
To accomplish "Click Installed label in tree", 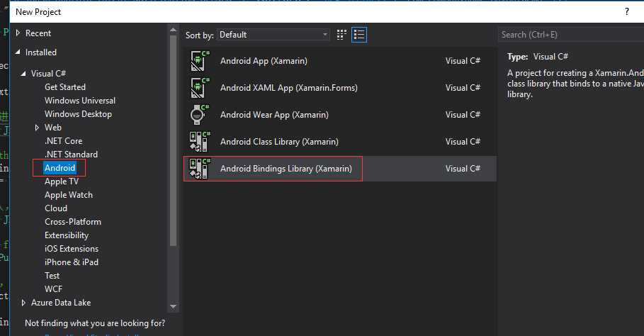I will [x=40, y=52].
